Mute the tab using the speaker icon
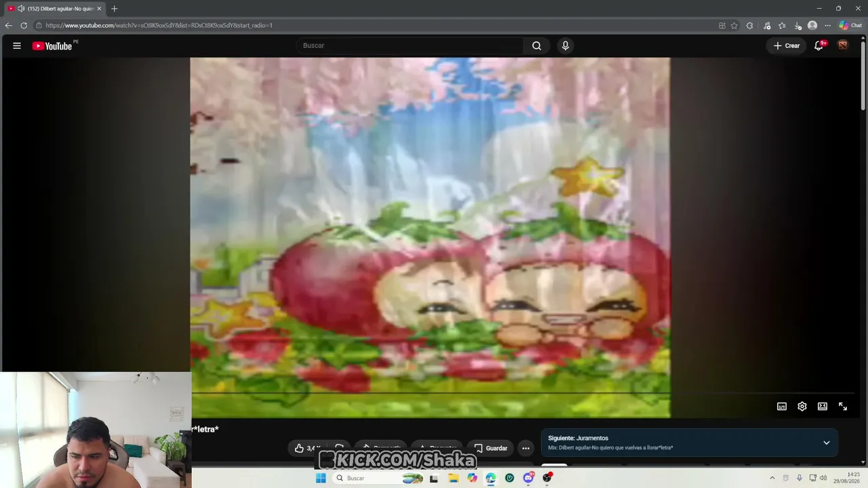The height and width of the screenshot is (488, 868). 21,9
